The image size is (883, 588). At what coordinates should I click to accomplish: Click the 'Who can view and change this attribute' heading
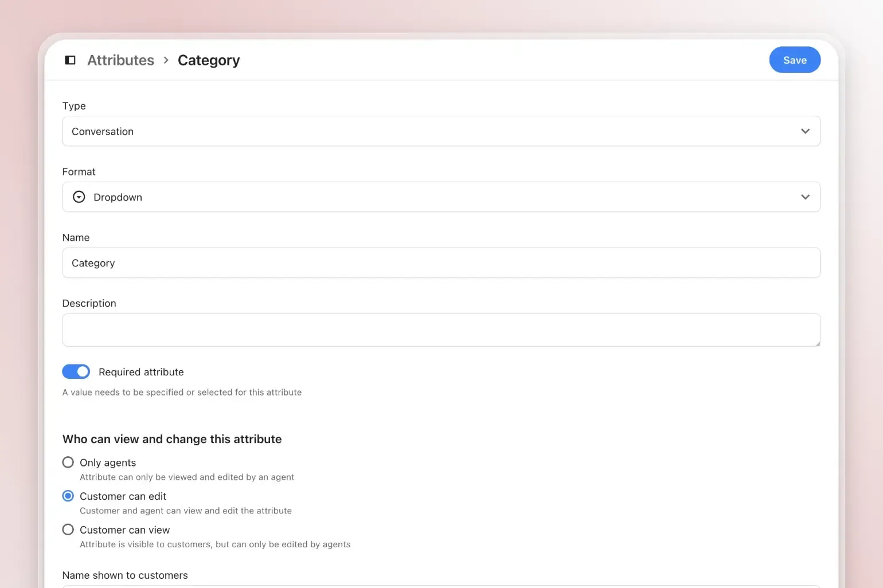click(x=172, y=439)
